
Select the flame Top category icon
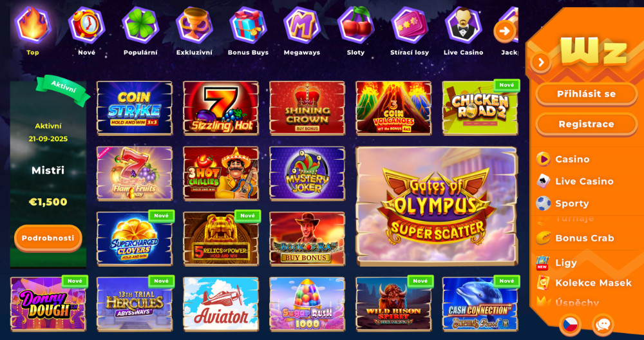click(x=33, y=24)
